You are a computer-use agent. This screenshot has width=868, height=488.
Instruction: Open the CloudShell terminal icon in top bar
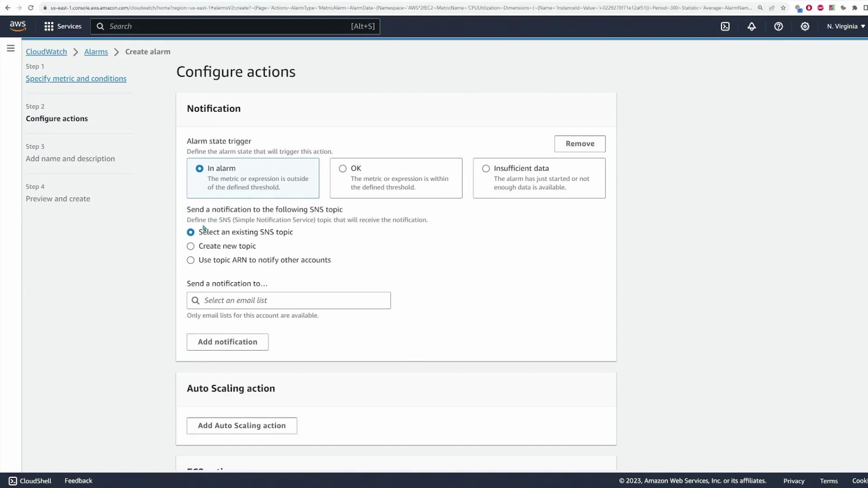[725, 26]
